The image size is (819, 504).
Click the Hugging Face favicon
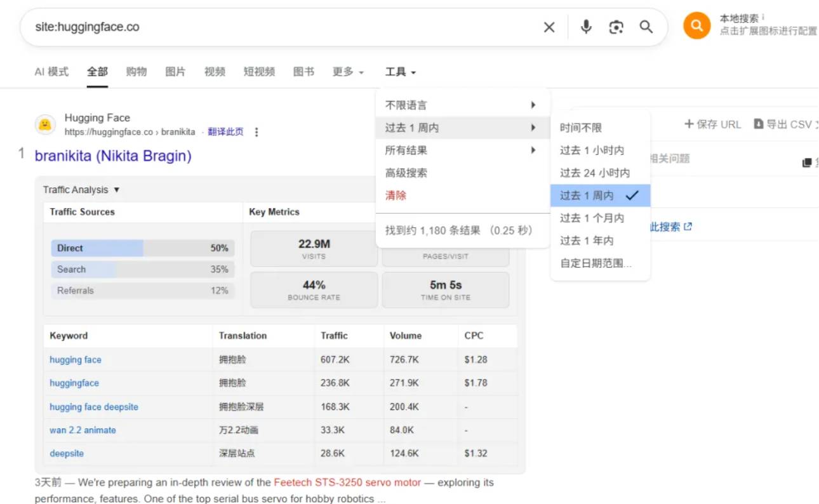coord(44,124)
